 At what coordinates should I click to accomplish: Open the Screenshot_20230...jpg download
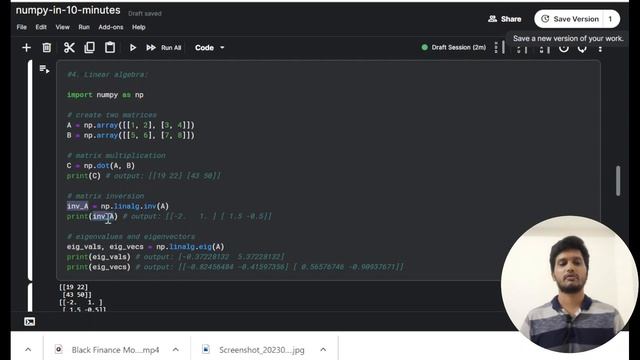[262, 350]
